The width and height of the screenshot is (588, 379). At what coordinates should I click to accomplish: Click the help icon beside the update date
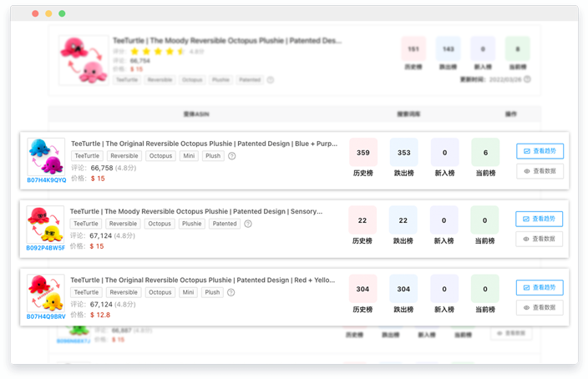[527, 79]
